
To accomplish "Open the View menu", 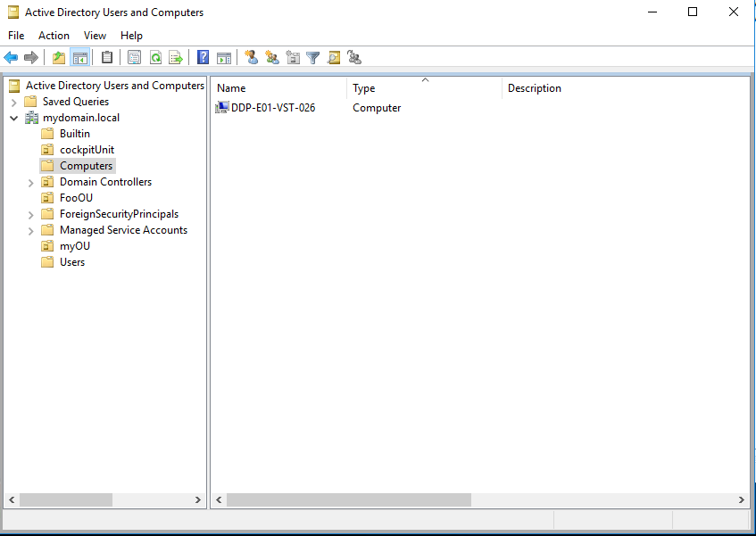I will (95, 36).
